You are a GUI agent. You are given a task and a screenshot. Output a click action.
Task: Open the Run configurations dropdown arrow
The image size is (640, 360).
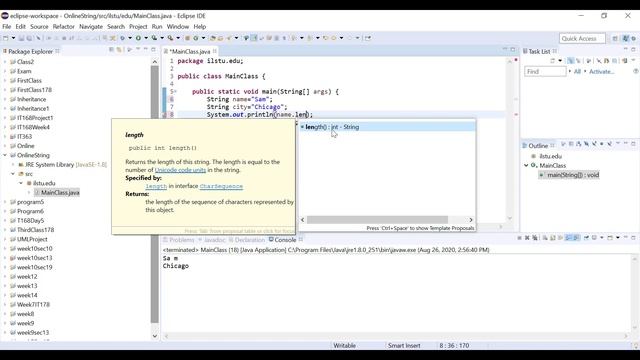(x=146, y=38)
